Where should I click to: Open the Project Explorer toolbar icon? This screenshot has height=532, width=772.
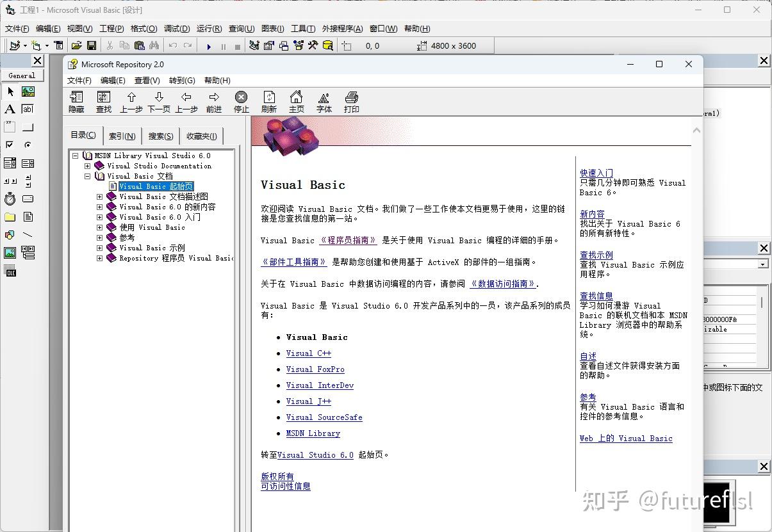click(254, 45)
